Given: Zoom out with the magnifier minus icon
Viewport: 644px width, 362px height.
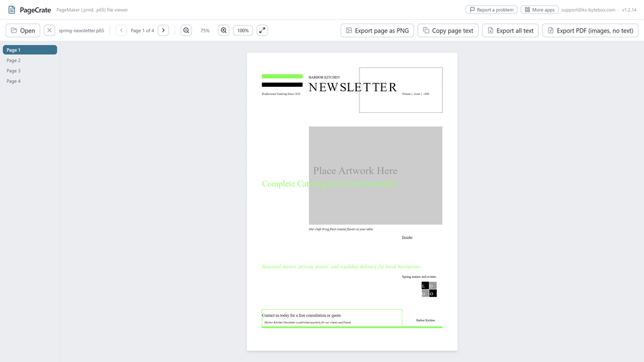Looking at the screenshot, I should tap(186, 31).
